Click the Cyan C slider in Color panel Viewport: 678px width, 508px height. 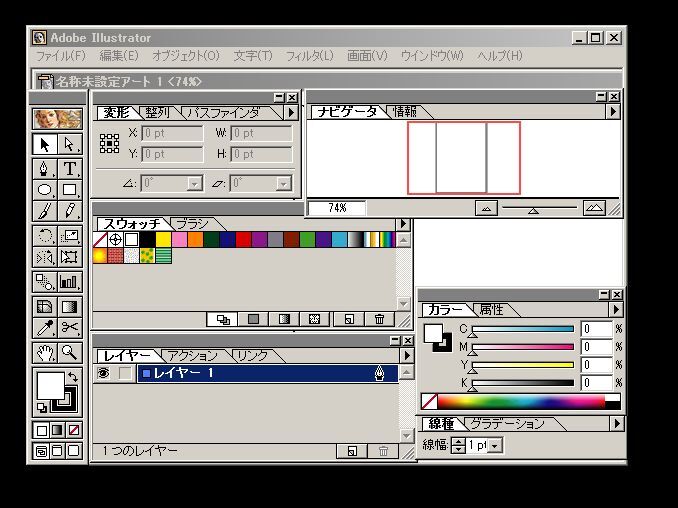tap(523, 329)
